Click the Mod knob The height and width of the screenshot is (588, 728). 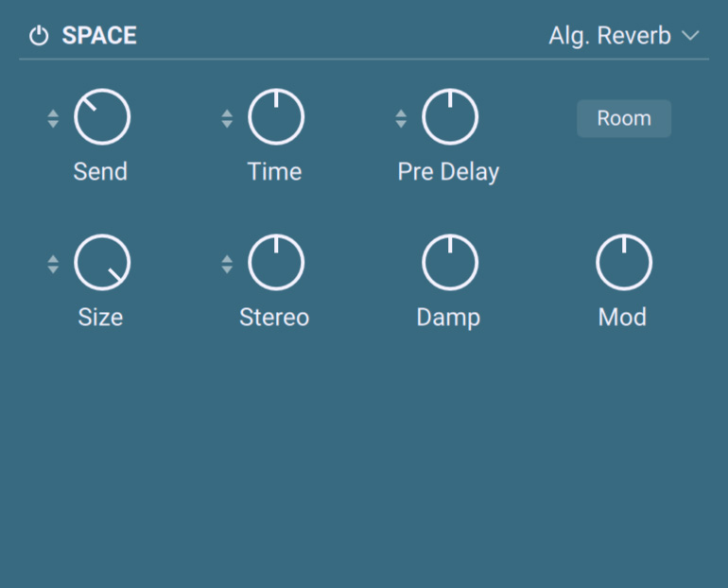click(624, 264)
